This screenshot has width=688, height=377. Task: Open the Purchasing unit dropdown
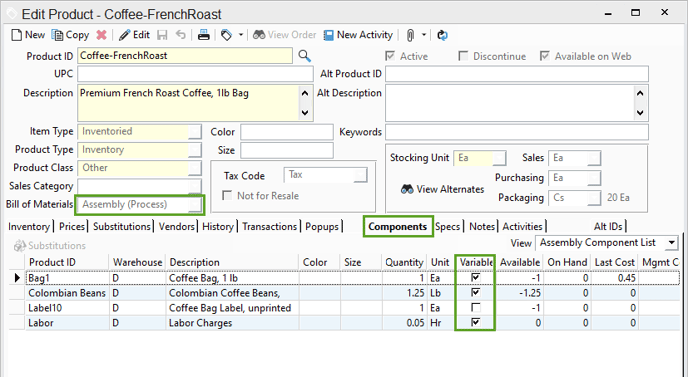pyautogui.click(x=594, y=178)
